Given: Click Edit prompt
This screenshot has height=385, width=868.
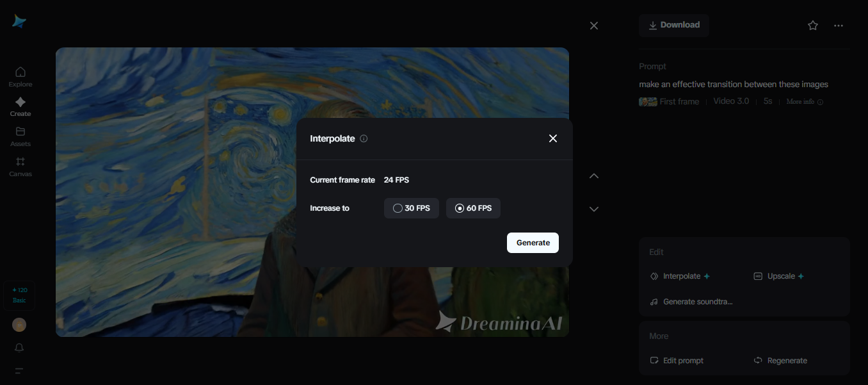Looking at the screenshot, I should coord(677,361).
